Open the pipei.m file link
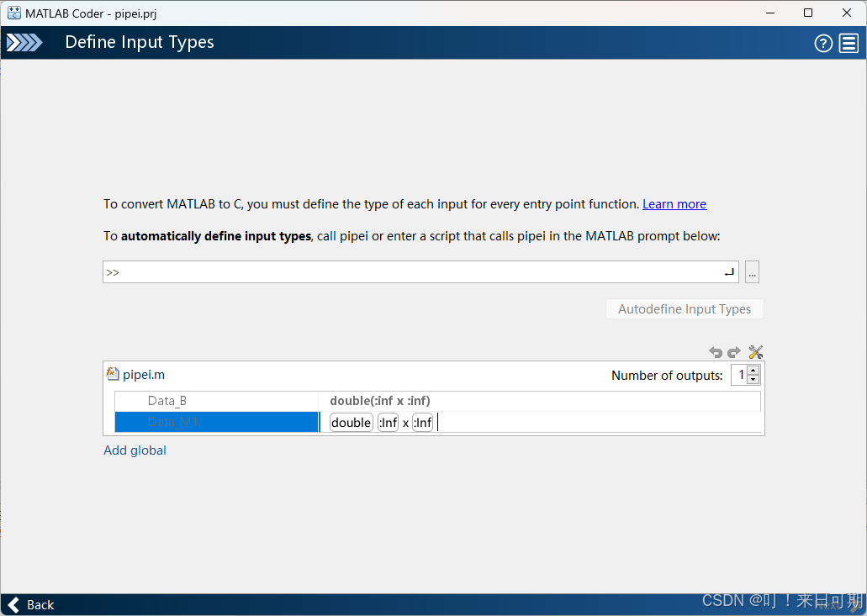Screen dimensions: 867x616 (x=144, y=375)
